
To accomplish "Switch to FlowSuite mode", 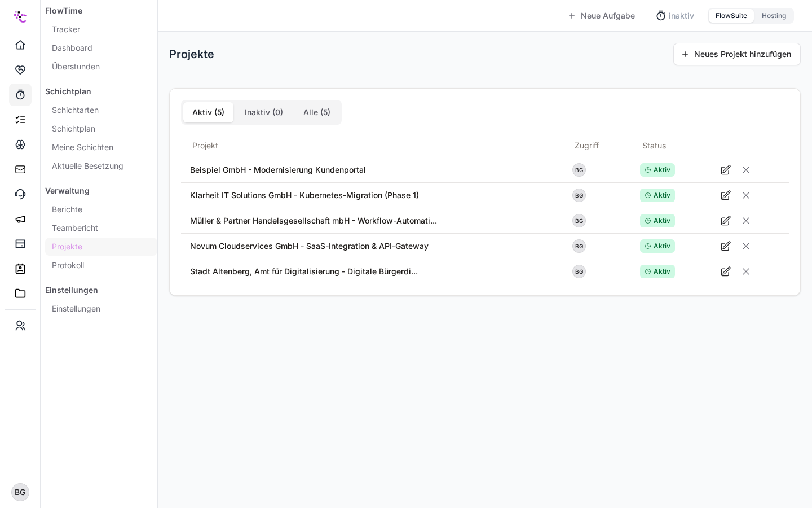I will [x=731, y=16].
